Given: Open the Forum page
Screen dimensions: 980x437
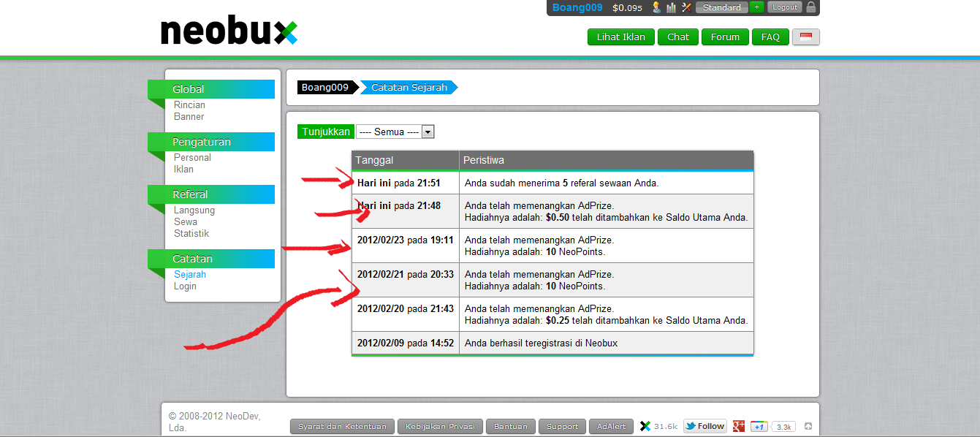Looking at the screenshot, I should tap(726, 37).
